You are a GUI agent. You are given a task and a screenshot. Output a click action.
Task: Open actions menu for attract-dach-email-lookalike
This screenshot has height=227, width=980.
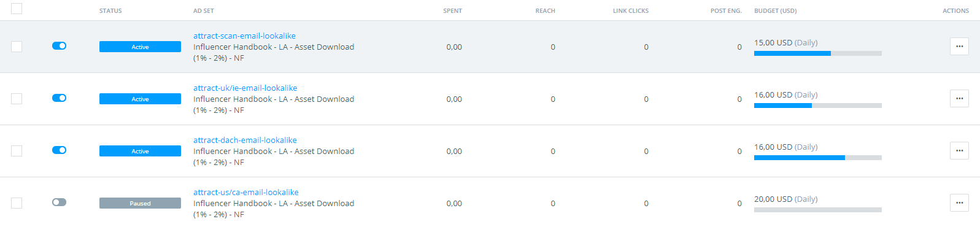point(959,151)
